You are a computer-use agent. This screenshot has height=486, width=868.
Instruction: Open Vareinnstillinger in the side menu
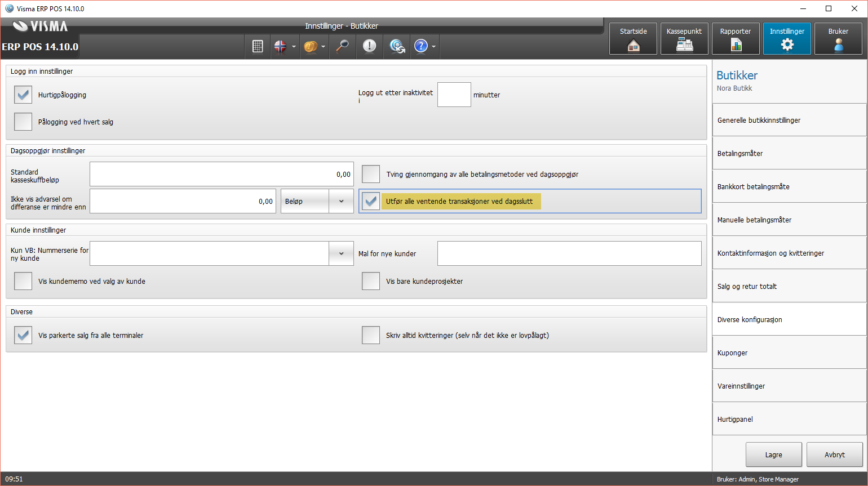[789, 386]
